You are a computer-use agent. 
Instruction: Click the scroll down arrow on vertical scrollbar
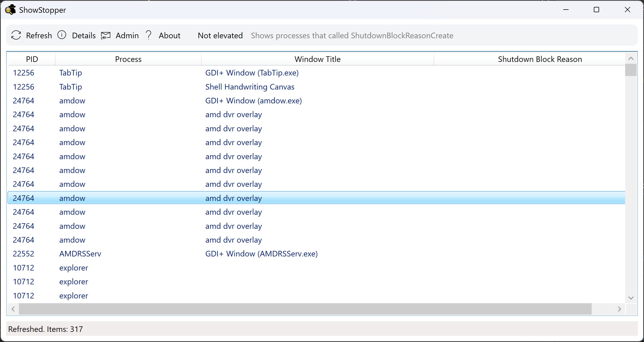631,298
